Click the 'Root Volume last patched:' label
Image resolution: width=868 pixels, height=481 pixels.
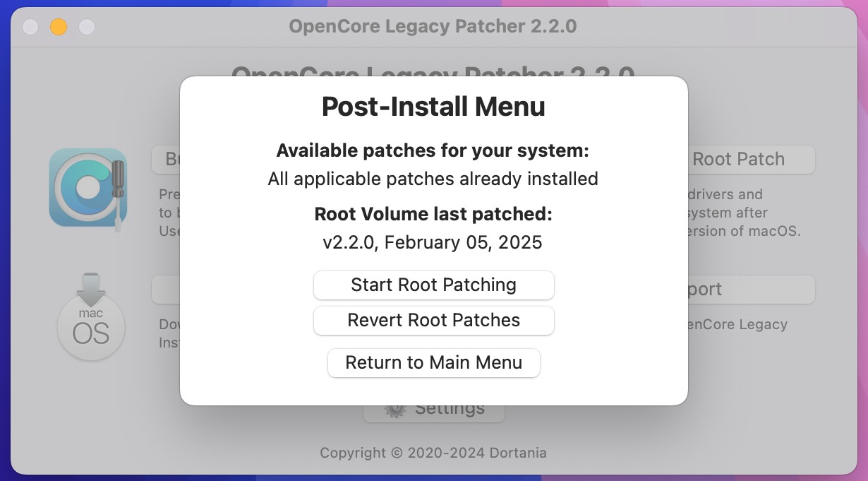tap(433, 214)
